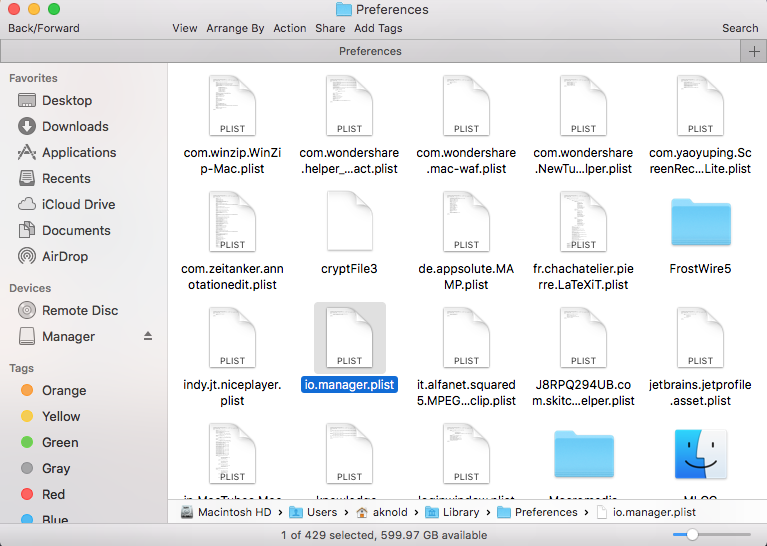
Task: Click the View toolbar item
Action: click(185, 28)
